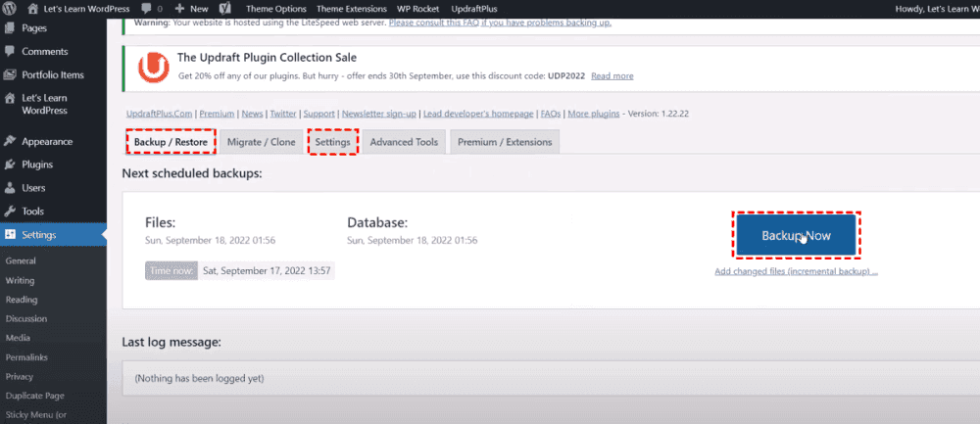Click the Plugins plug icon
The height and width of the screenshot is (424, 980).
(x=10, y=165)
